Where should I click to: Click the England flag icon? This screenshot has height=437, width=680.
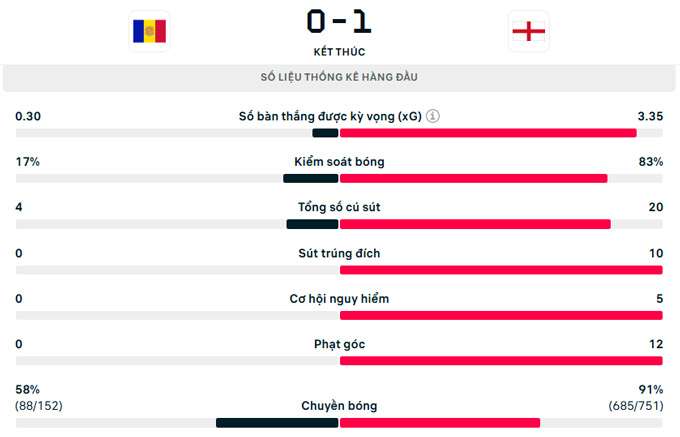pos(529,31)
